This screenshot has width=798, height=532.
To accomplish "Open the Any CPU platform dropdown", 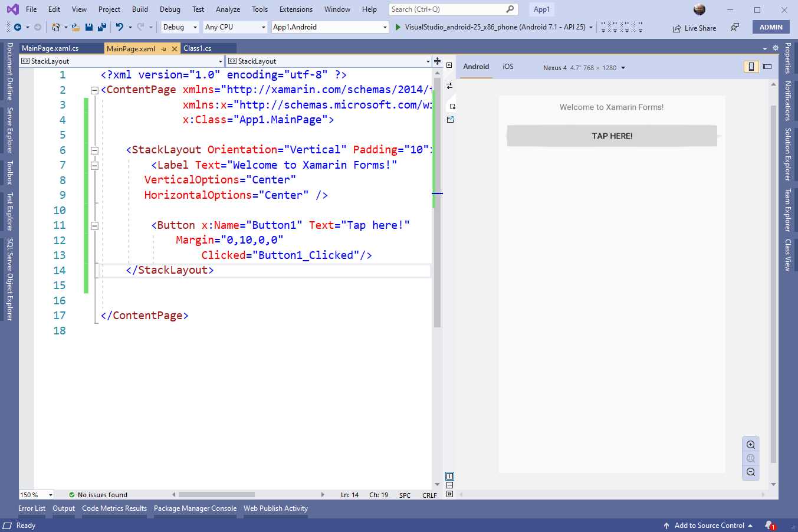I will (x=262, y=27).
